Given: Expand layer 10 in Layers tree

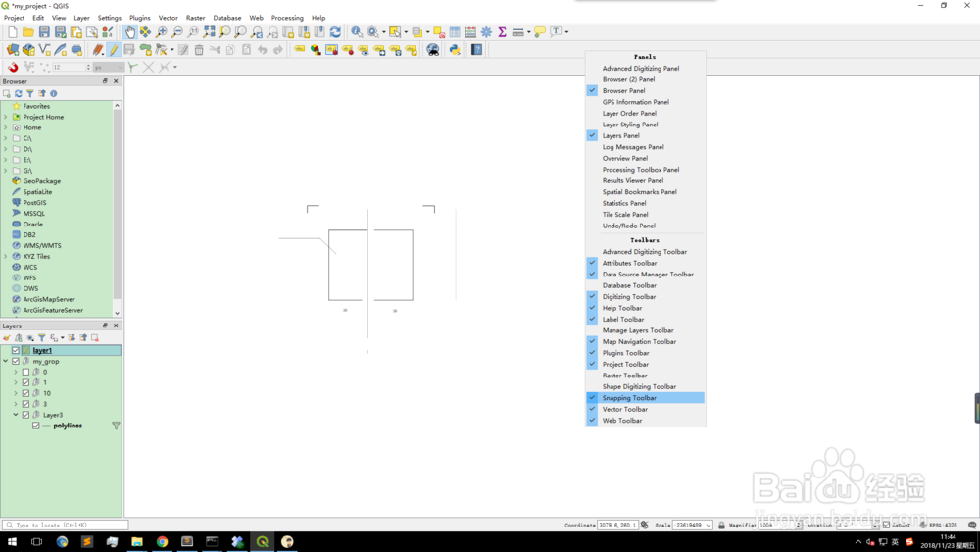Looking at the screenshot, I should [16, 393].
